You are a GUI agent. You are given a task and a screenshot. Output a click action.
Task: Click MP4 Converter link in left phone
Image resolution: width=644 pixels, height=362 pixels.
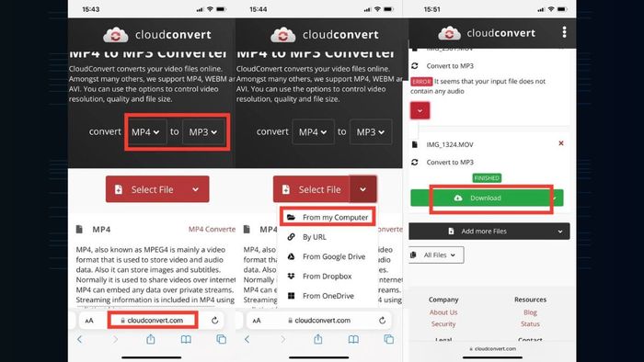pyautogui.click(x=212, y=229)
